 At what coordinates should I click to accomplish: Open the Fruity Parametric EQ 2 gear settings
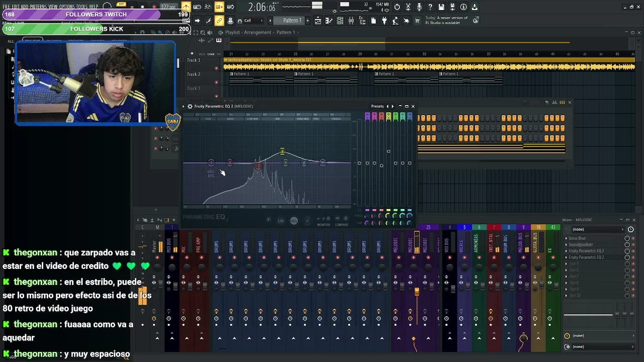coord(190,106)
